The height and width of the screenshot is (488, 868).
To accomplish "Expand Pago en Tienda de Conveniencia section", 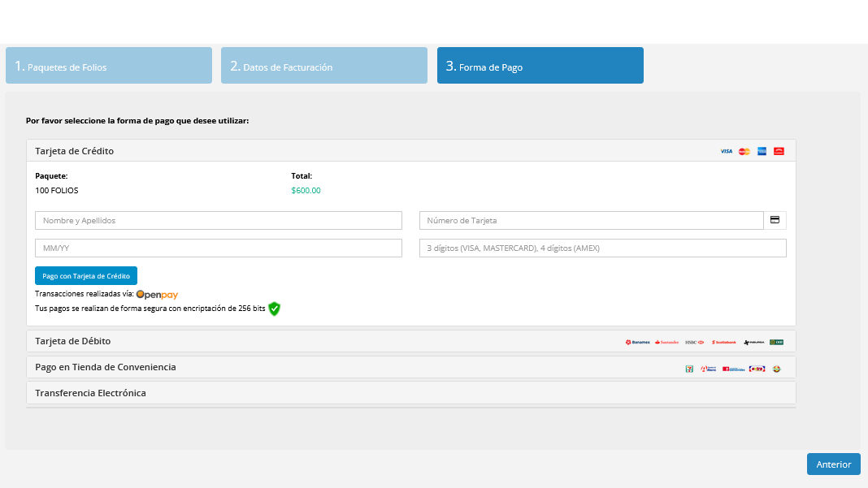I will [x=106, y=367].
